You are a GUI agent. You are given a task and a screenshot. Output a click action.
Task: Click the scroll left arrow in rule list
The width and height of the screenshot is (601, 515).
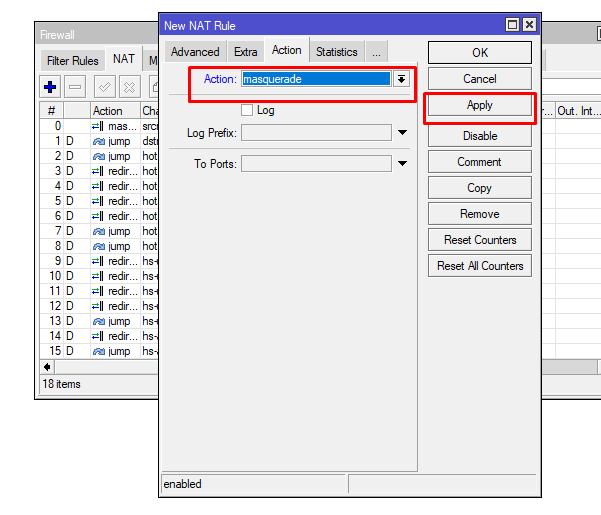pyautogui.click(x=47, y=367)
